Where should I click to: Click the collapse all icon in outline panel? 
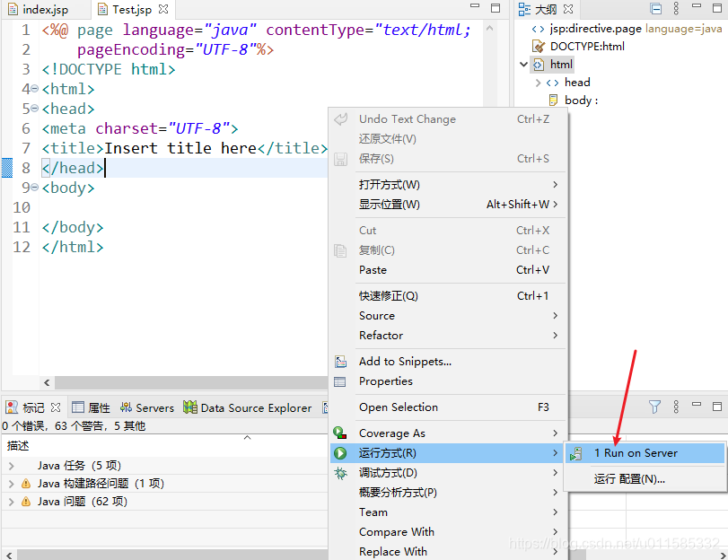point(655,9)
